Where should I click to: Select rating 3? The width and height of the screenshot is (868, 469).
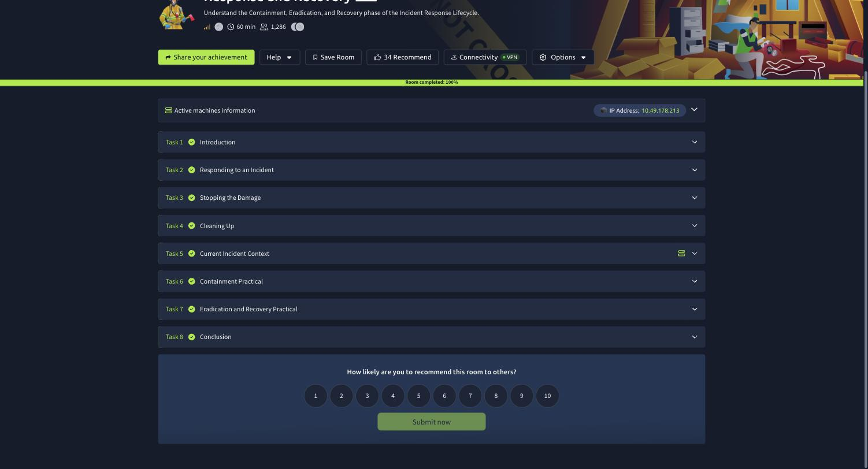367,396
